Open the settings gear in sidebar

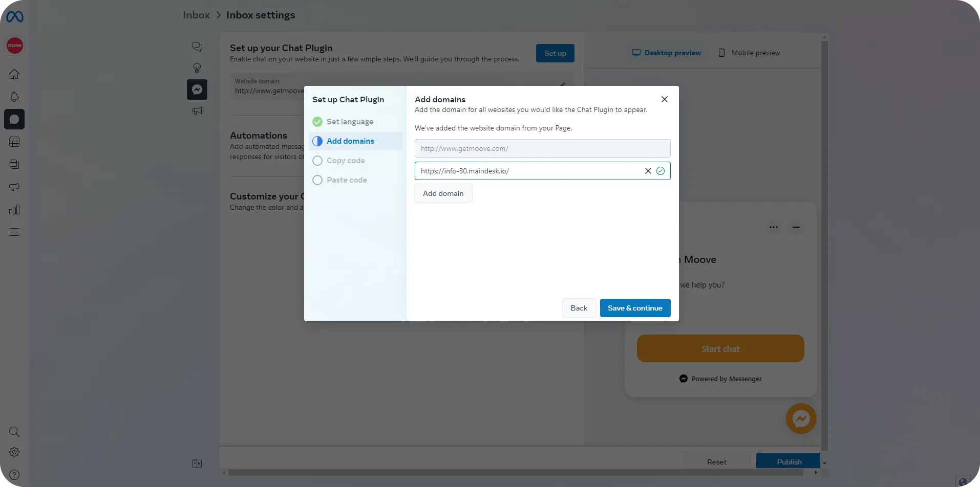tap(14, 452)
